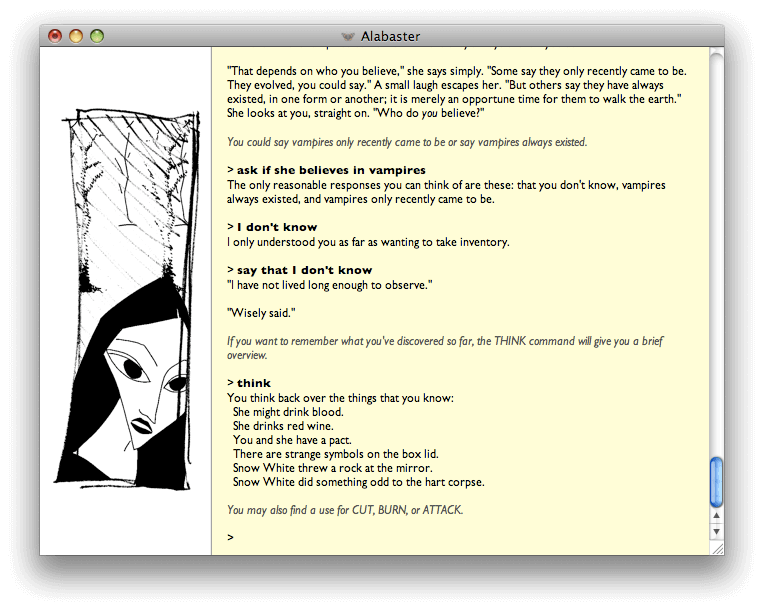Click the 'She drinks red wine.' line
The width and height of the screenshot is (764, 610).
click(283, 426)
